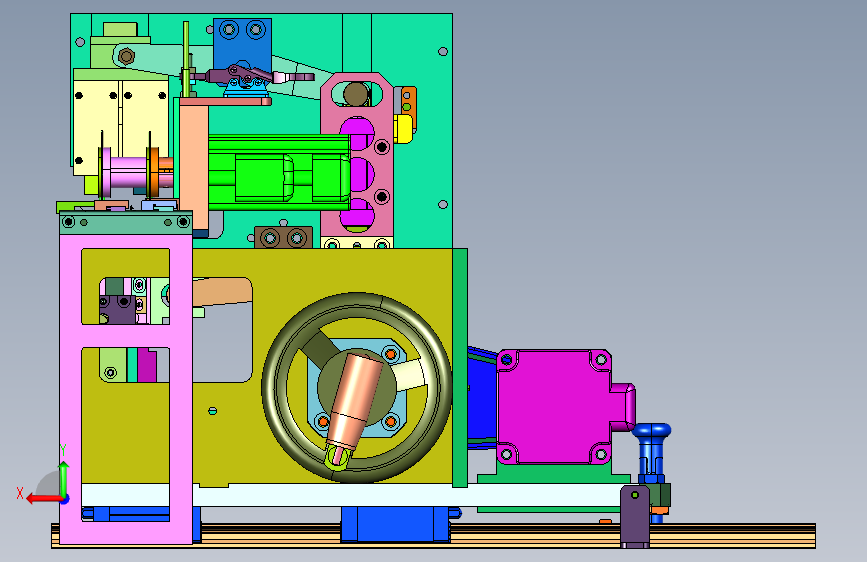Select the dark purple block in upper window
This screenshot has width=867, height=562.
tap(117, 310)
